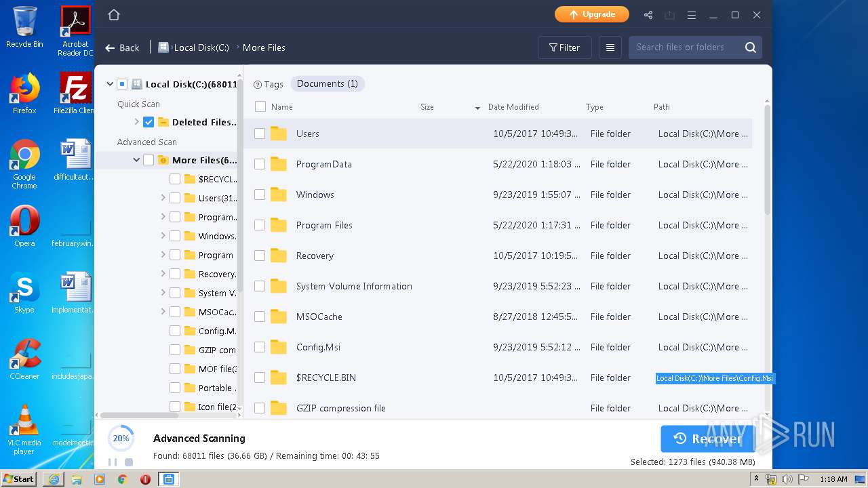Select the $RECYCLE.BIN row in list
Viewport: 868px width, 488px height.
498,378
